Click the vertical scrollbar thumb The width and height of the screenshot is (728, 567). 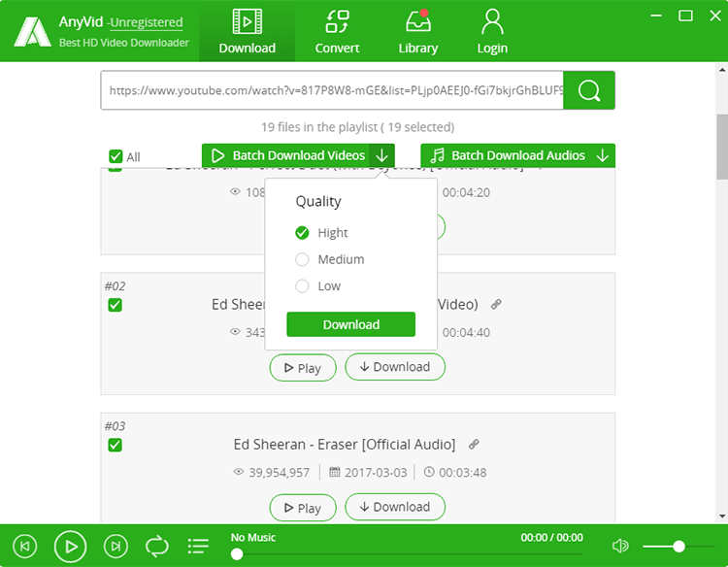(722, 147)
